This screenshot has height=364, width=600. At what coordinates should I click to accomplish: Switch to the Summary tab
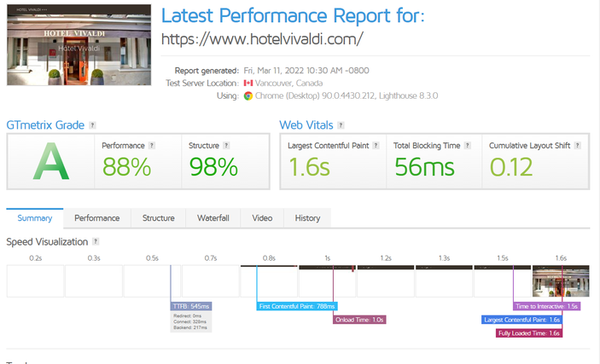point(35,218)
